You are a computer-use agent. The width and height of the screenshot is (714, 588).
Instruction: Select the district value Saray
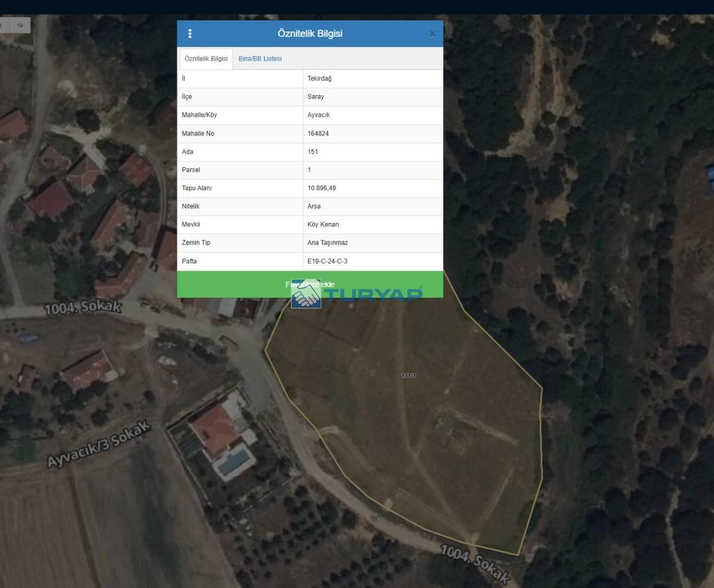[x=316, y=97]
